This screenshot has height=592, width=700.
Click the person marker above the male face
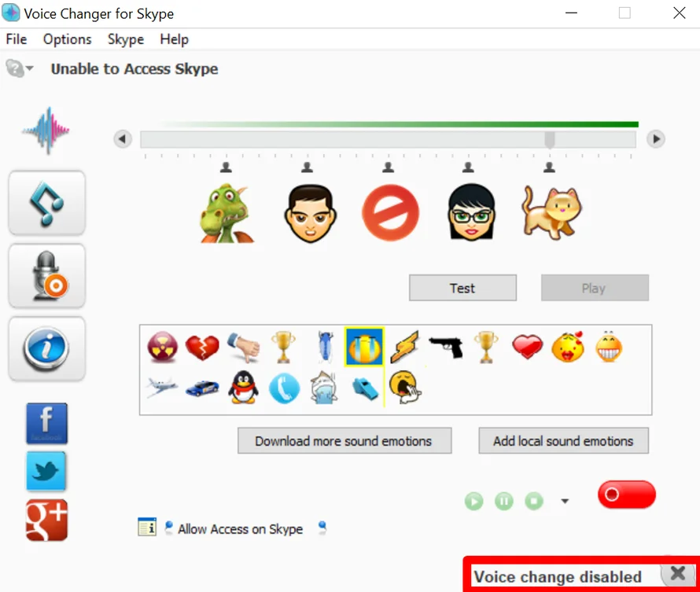(x=308, y=167)
